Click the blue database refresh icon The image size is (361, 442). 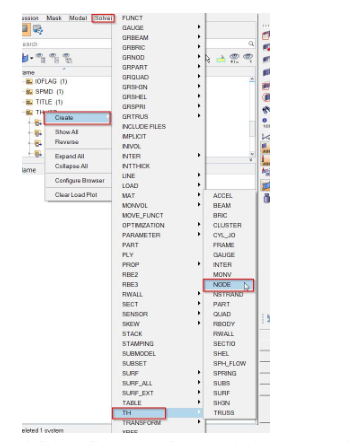(x=38, y=30)
